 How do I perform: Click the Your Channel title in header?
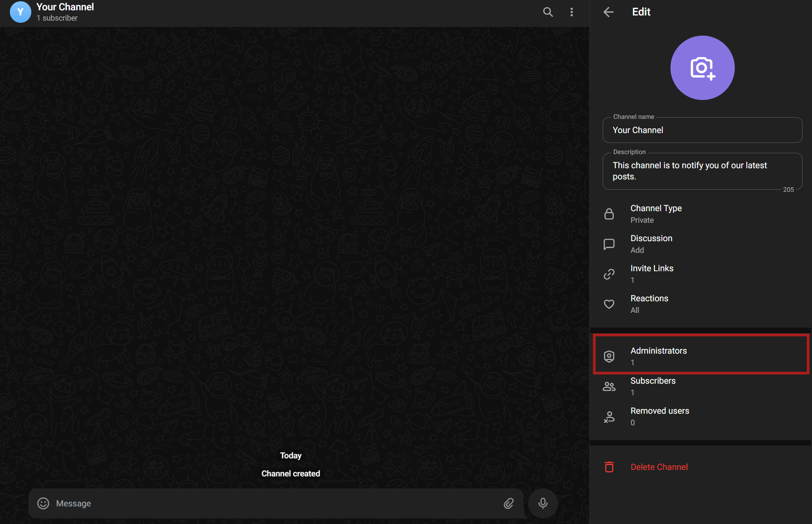65,7
